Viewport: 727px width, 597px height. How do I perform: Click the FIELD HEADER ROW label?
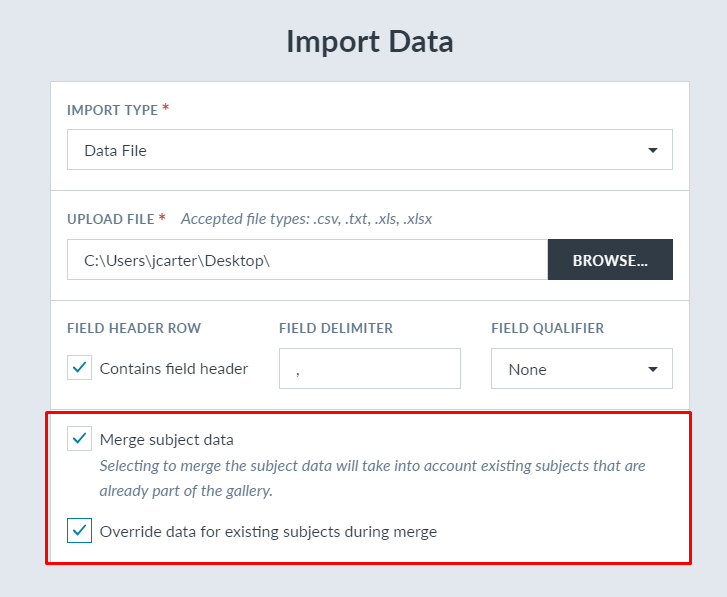134,328
